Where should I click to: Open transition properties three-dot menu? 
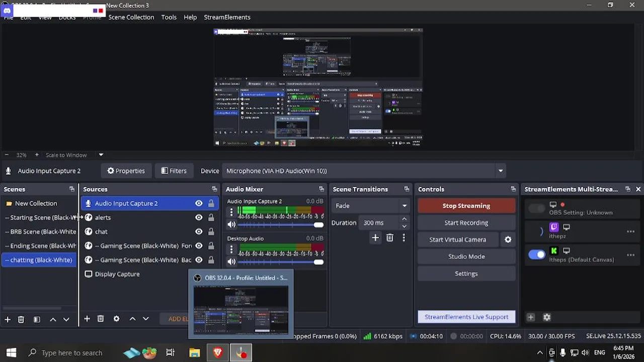[404, 238]
